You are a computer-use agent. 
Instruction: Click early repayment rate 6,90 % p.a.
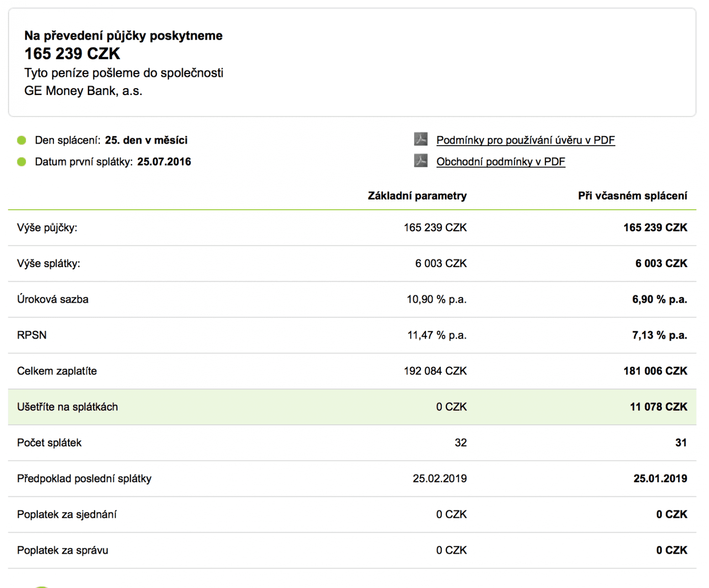(x=660, y=299)
